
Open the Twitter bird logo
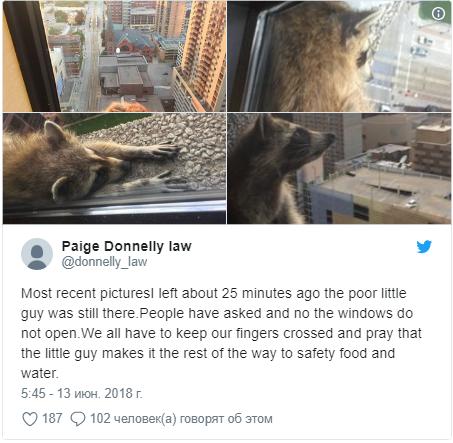(424, 247)
